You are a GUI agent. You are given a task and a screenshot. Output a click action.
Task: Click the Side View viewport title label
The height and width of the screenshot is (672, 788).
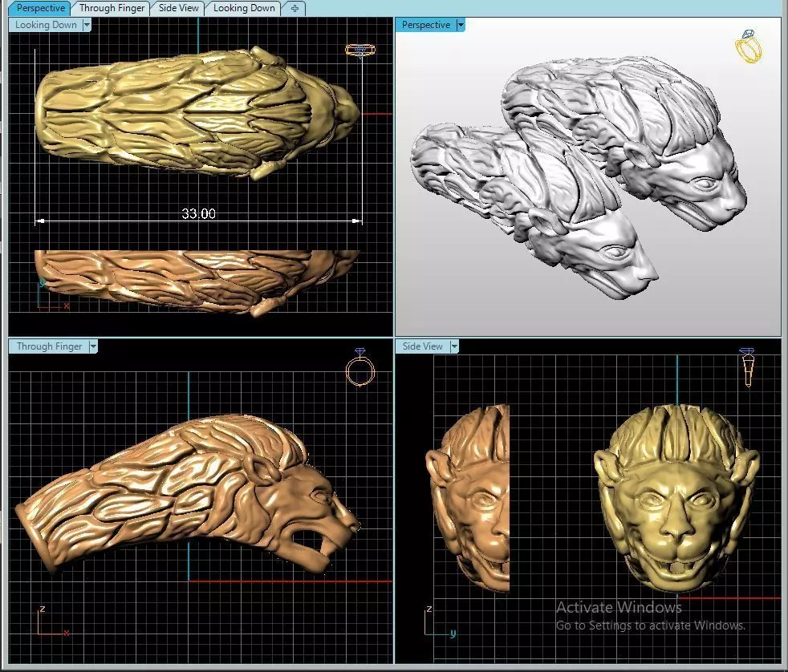[x=422, y=346]
